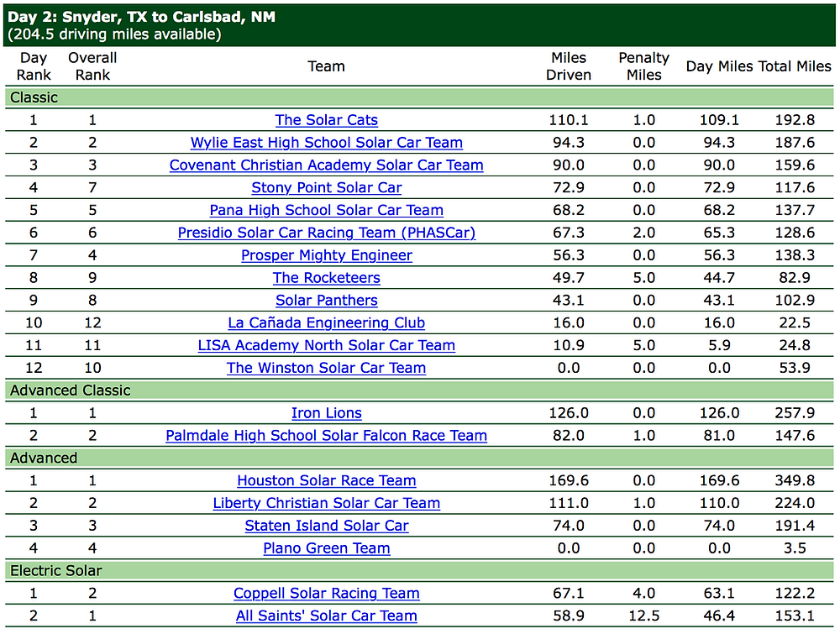Click the Total Miles column header
The width and height of the screenshot is (840, 634).
[795, 66]
